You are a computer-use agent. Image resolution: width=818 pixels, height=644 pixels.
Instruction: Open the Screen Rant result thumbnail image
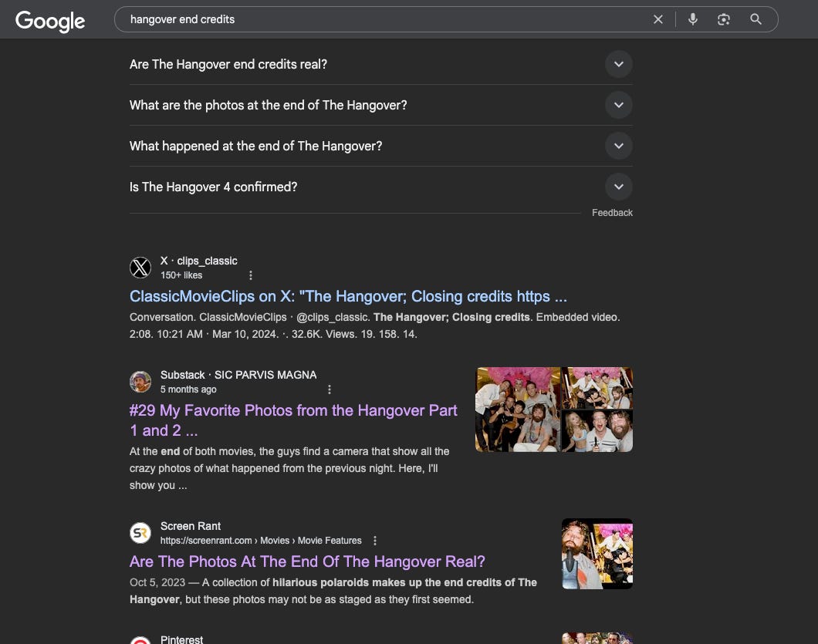pos(597,554)
